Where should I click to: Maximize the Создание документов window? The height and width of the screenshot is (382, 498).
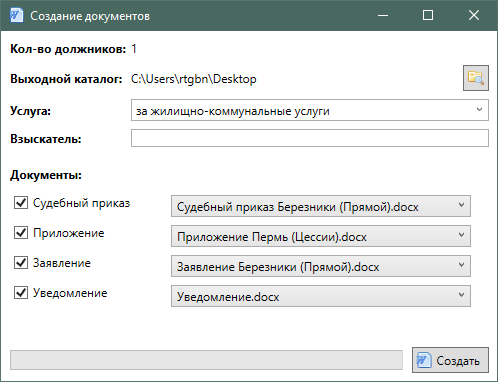(x=428, y=15)
